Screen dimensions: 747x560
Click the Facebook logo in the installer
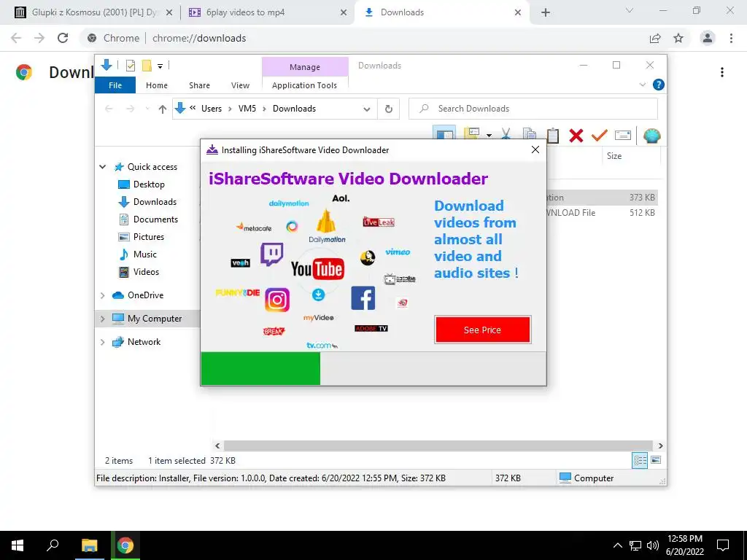tap(363, 298)
